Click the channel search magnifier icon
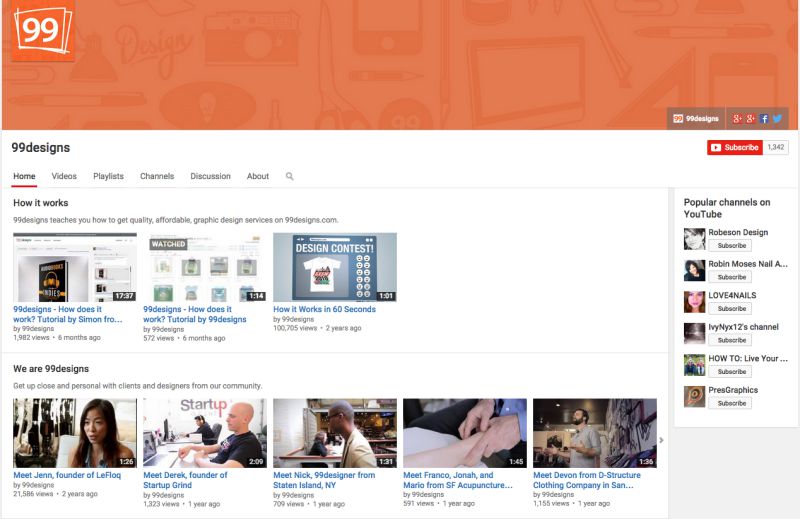The image size is (800, 519). 289,176
